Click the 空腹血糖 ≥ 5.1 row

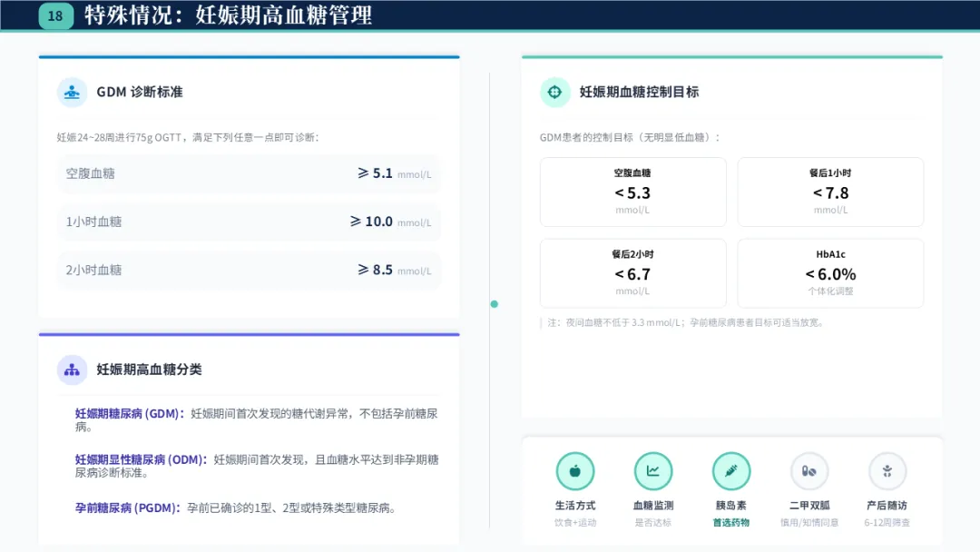click(x=249, y=173)
